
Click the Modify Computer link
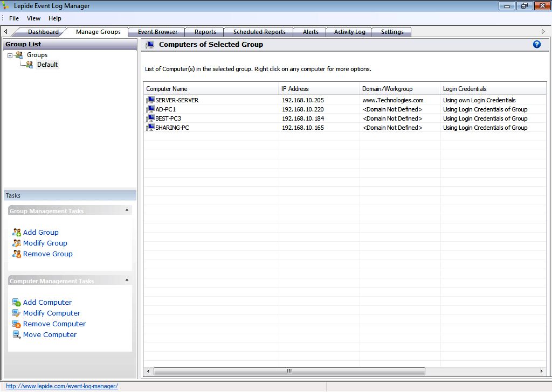point(52,313)
